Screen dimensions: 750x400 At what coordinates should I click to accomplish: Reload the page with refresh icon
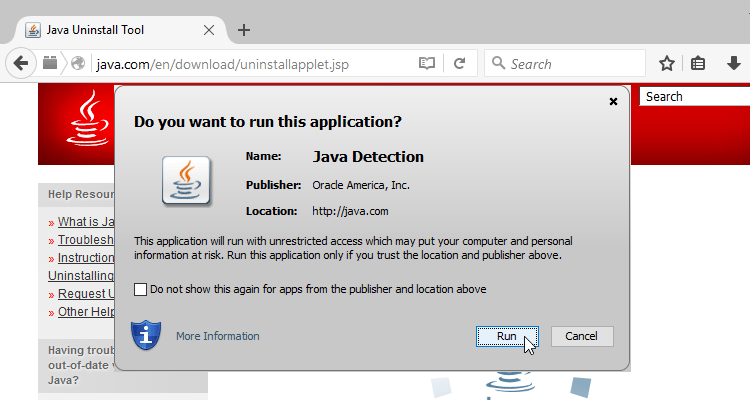(x=460, y=63)
